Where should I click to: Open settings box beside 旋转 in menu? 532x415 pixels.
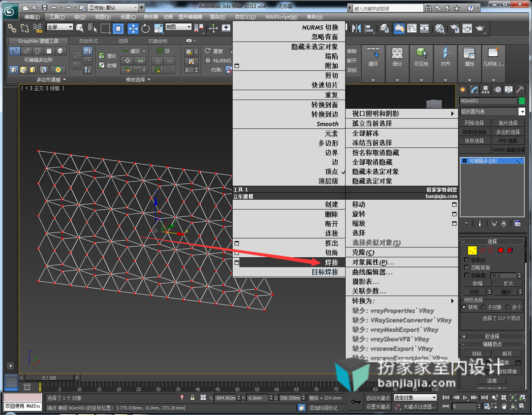(x=454, y=214)
